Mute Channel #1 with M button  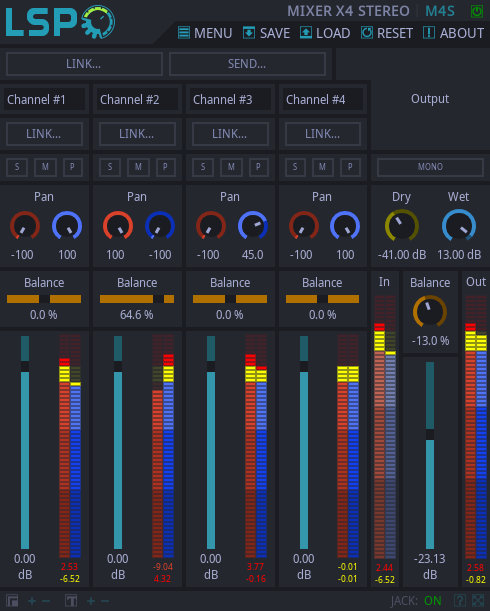45,167
